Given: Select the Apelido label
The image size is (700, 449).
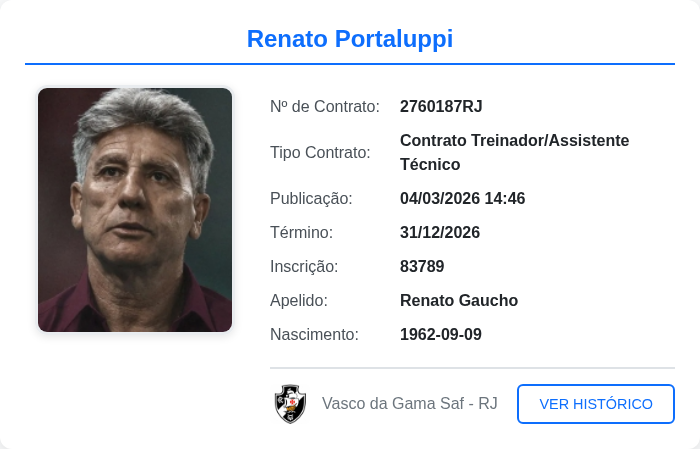Looking at the screenshot, I should click(299, 300).
